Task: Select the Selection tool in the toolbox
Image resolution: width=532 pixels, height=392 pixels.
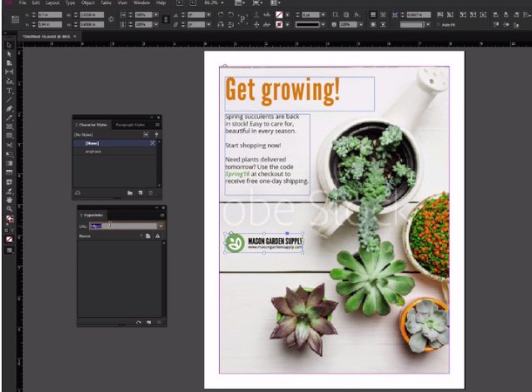Action: tap(9, 45)
